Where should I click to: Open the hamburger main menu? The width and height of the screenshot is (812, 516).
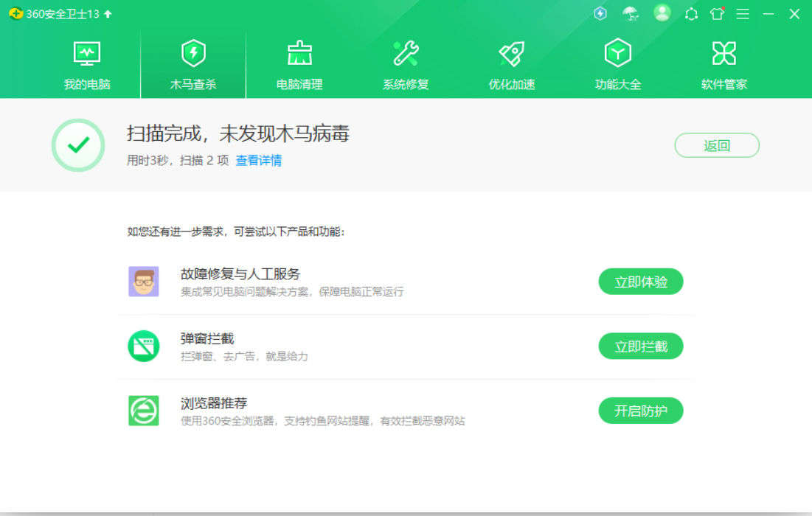pos(743,14)
